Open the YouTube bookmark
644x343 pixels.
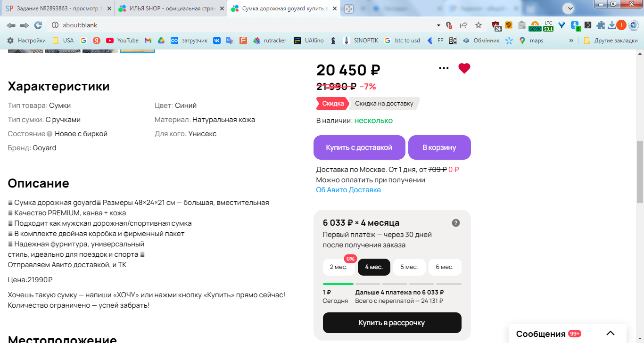click(x=123, y=41)
